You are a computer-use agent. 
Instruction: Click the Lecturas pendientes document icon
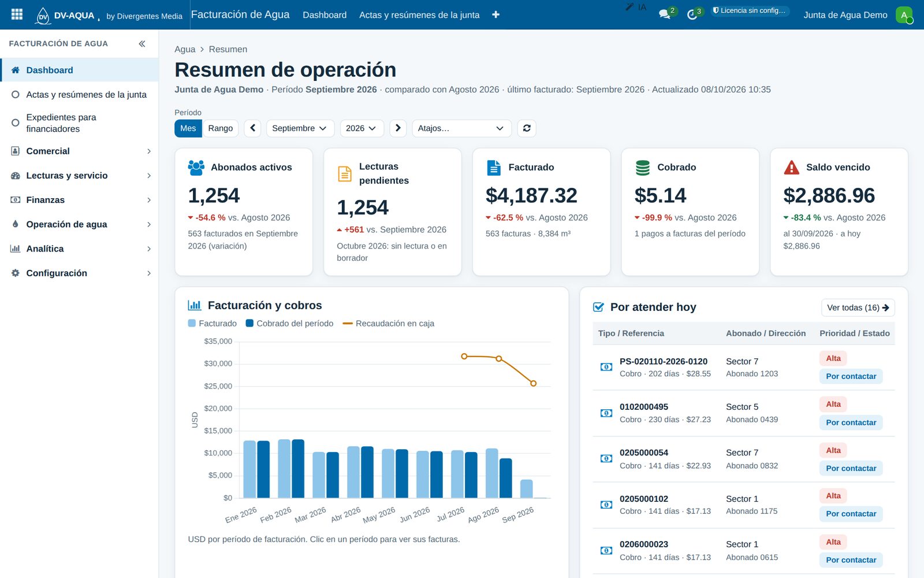345,173
